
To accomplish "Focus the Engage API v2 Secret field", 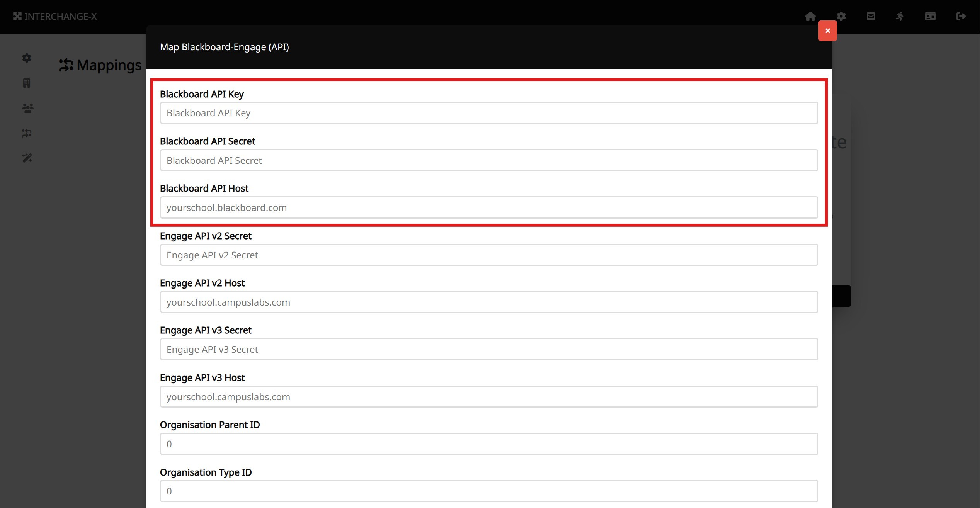I will click(489, 255).
